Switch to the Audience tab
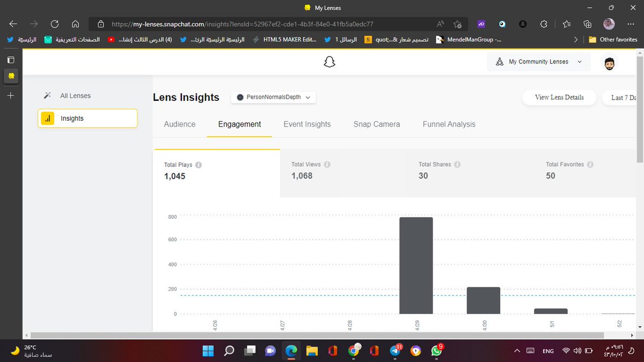The image size is (644, 362). [x=180, y=124]
